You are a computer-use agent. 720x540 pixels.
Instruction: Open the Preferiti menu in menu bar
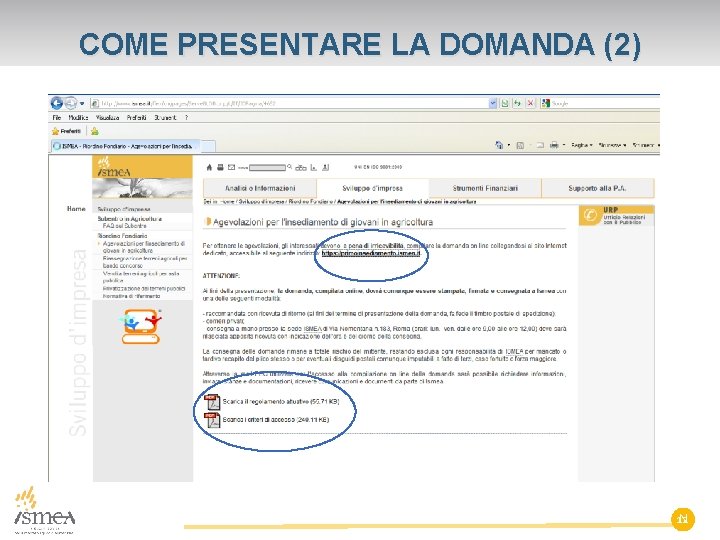(x=136, y=118)
